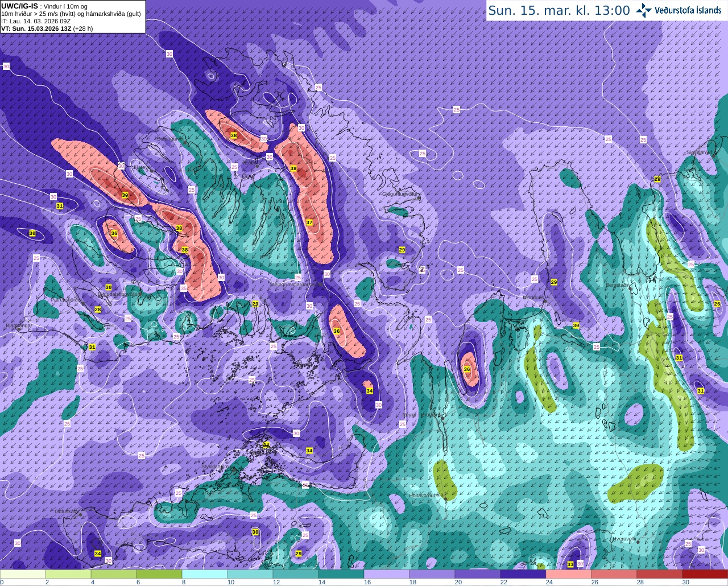Click the yellow '39' peak gust marker
728x586 pixels.
(x=125, y=195)
